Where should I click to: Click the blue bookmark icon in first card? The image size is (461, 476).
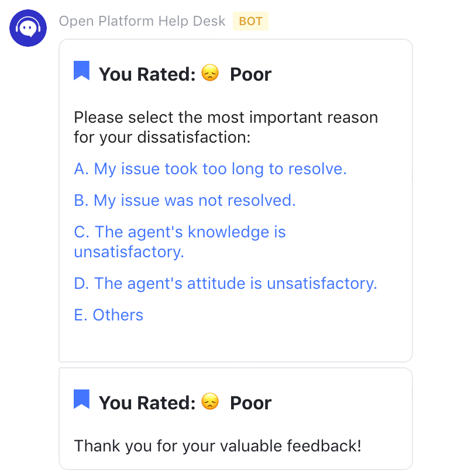coord(81,71)
